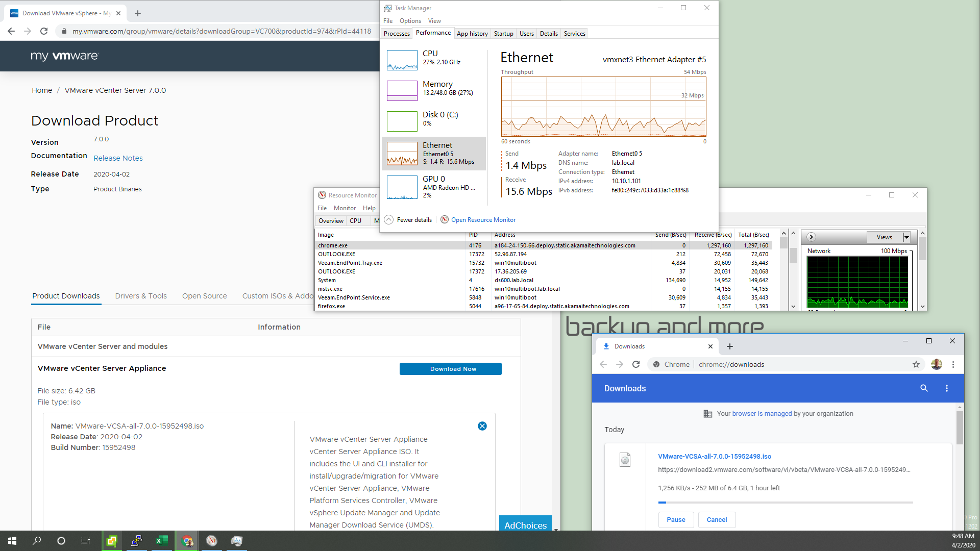Open new tab in Downloads window

click(730, 346)
